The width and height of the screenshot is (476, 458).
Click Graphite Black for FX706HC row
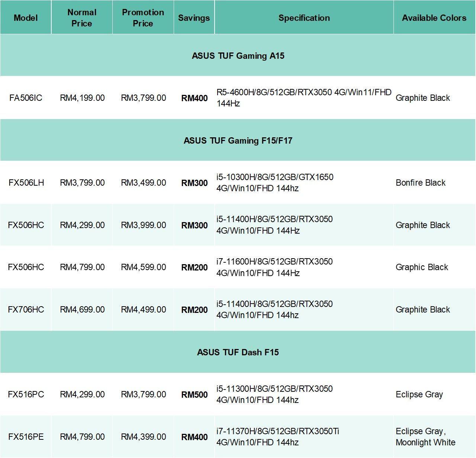(423, 310)
